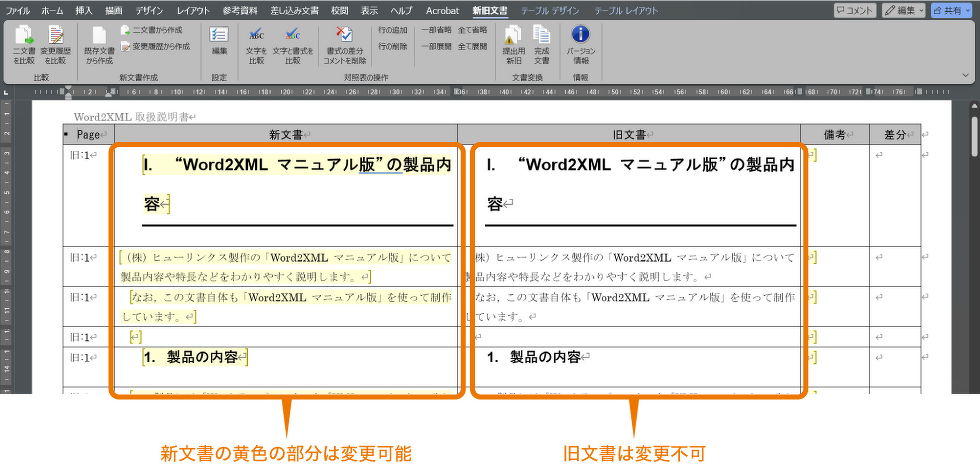
Task: Open バージョン情報 info icon
Action: 580,45
